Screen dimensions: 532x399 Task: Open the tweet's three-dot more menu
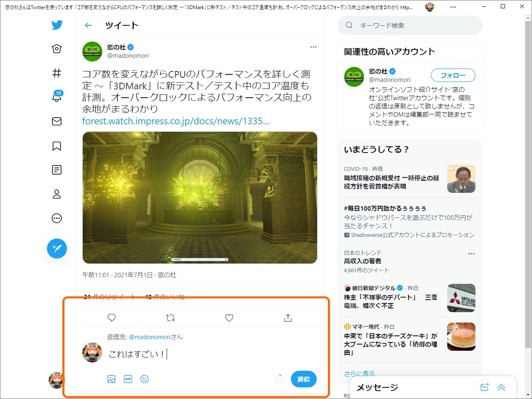pyautogui.click(x=313, y=47)
